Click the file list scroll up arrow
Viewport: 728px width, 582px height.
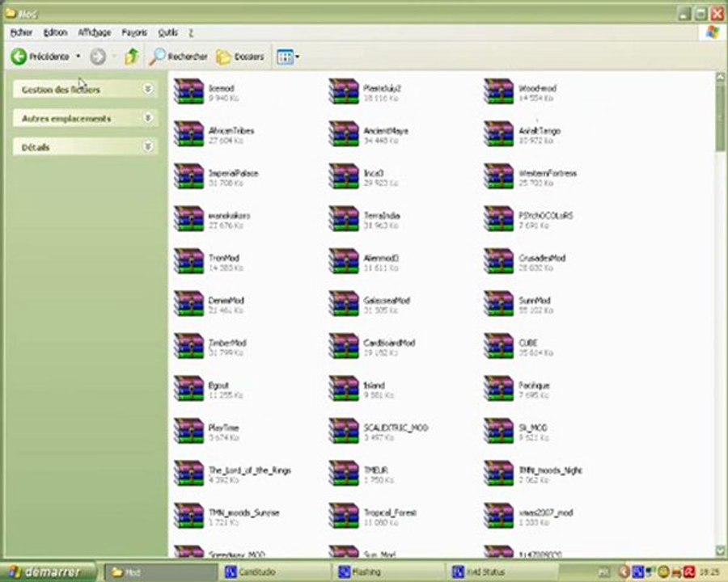pos(720,77)
